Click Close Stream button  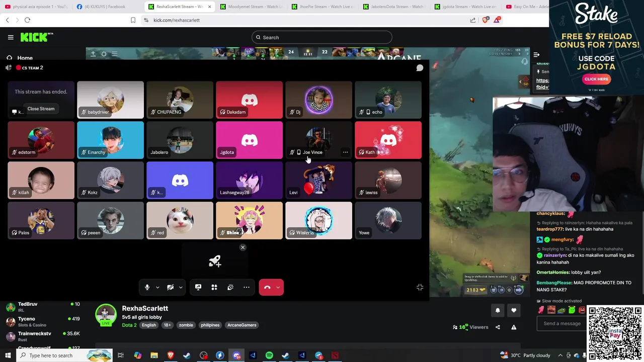[x=41, y=109]
